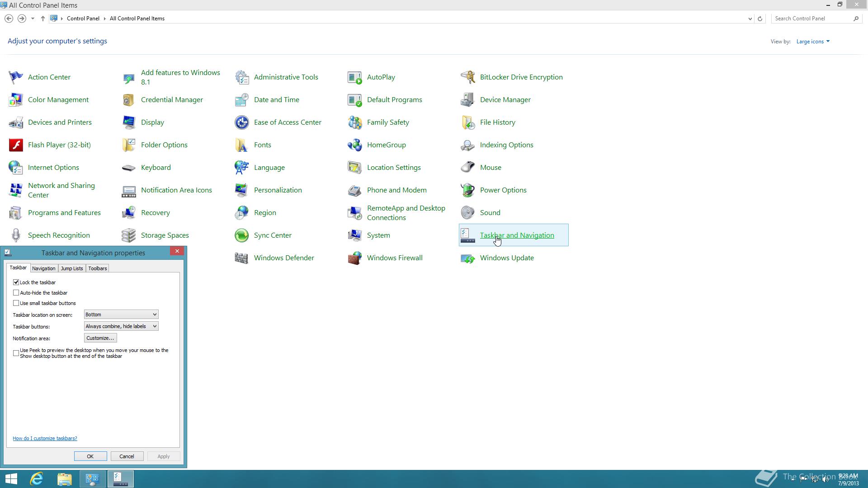Click the Control Panel taskbar button
The width and height of the screenshot is (868, 488).
(x=93, y=479)
